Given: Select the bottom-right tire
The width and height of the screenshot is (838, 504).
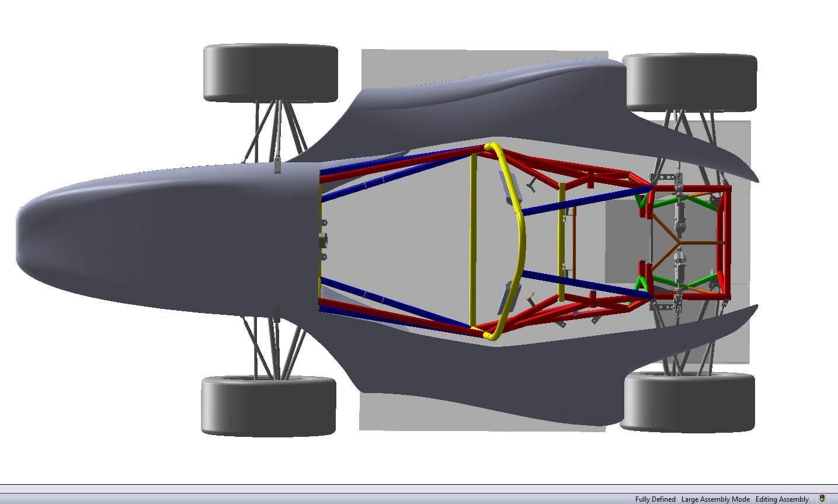Looking at the screenshot, I should click(x=687, y=402).
